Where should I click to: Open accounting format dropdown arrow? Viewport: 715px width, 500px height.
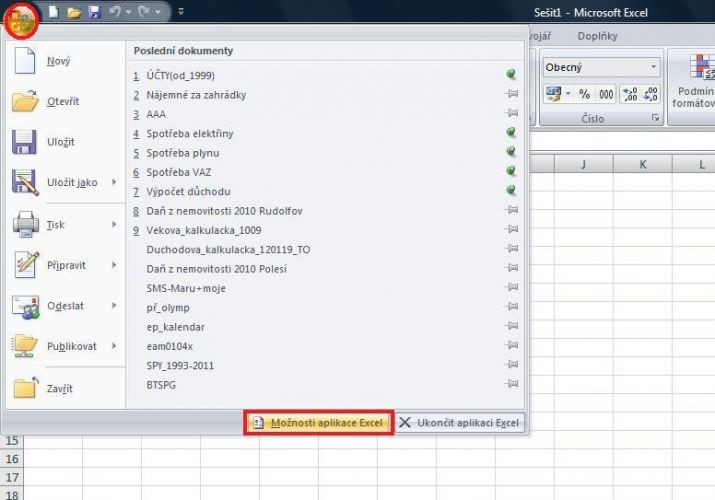coord(568,94)
